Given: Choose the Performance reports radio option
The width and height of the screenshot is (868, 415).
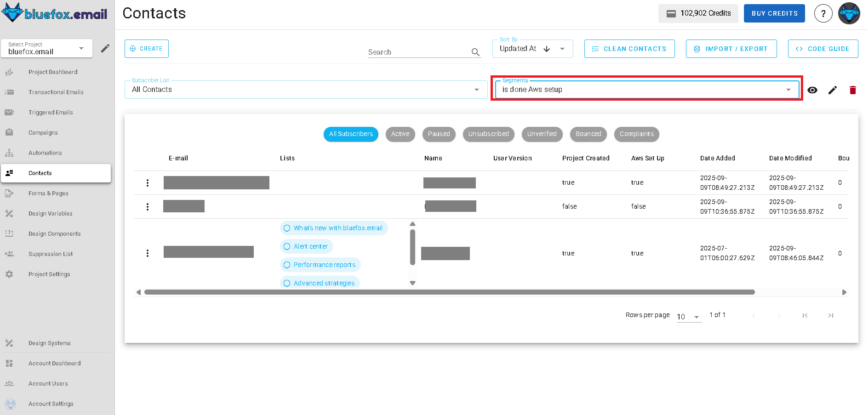Looking at the screenshot, I should pyautogui.click(x=287, y=265).
